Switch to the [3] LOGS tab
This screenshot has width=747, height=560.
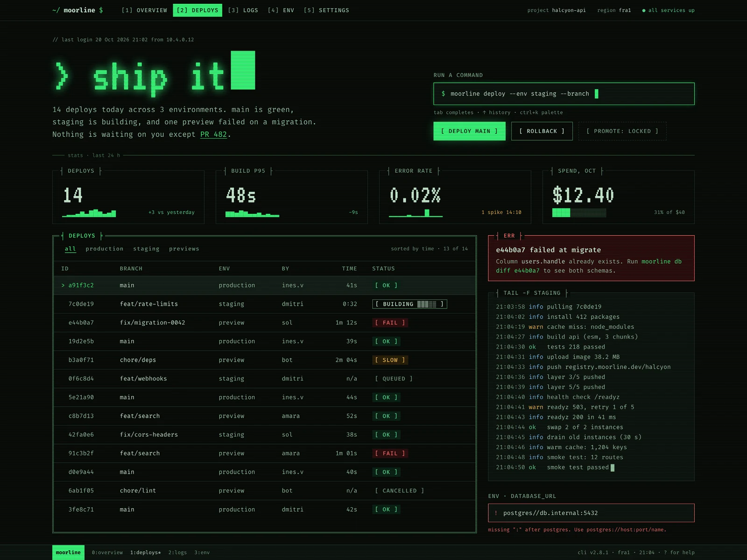click(243, 10)
